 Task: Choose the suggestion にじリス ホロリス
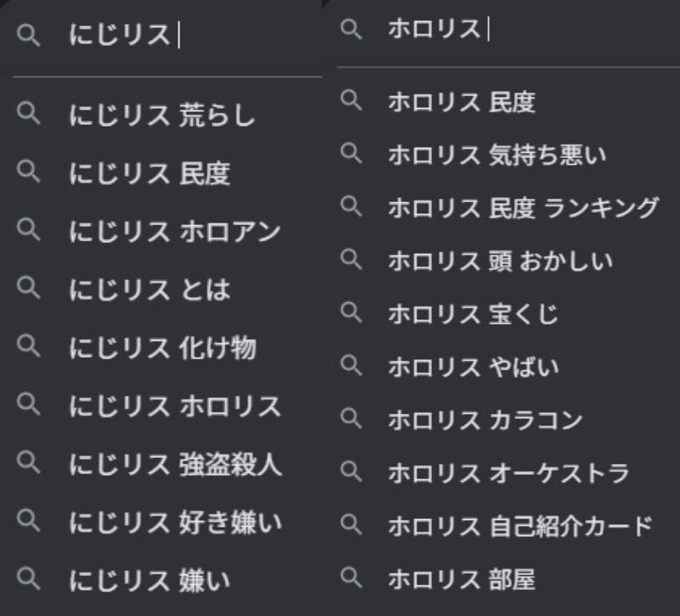pos(174,406)
